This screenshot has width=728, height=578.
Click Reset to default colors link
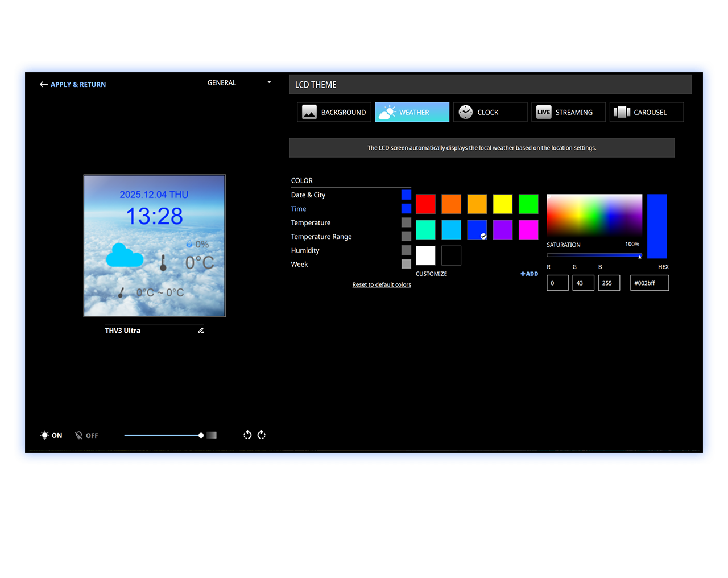(382, 285)
